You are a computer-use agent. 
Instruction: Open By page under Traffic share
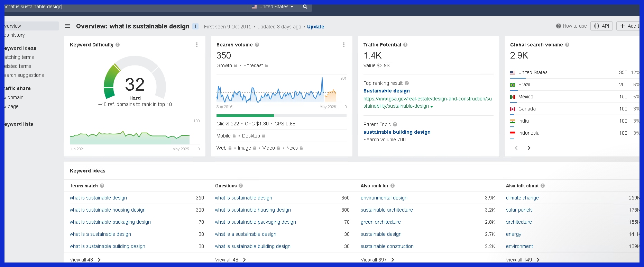tap(12, 106)
